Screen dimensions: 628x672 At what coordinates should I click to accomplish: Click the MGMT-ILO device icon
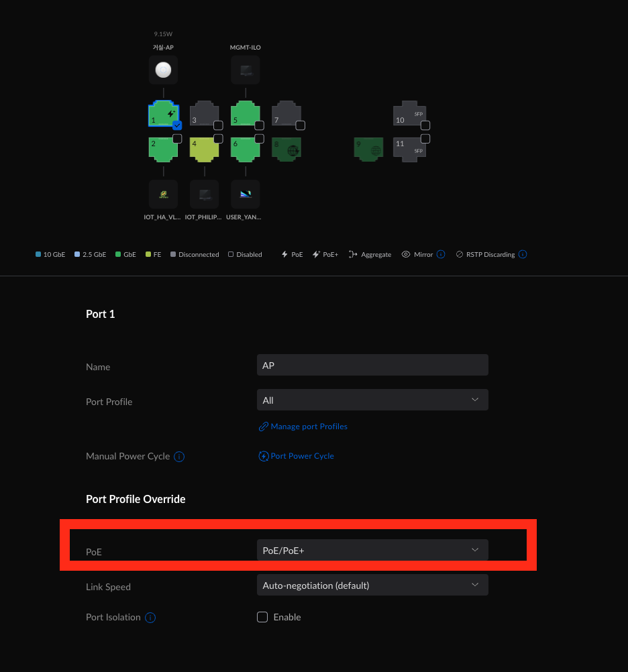tap(246, 70)
